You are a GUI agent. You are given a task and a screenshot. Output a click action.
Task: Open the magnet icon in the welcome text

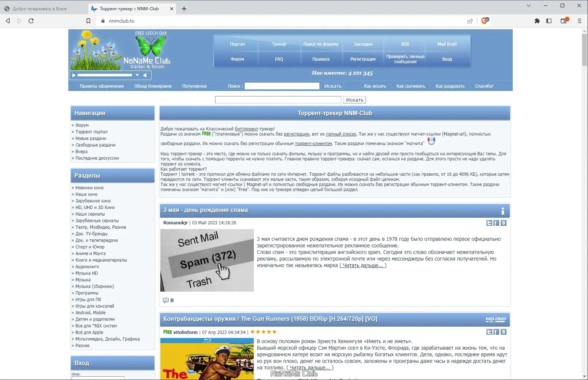(431, 141)
